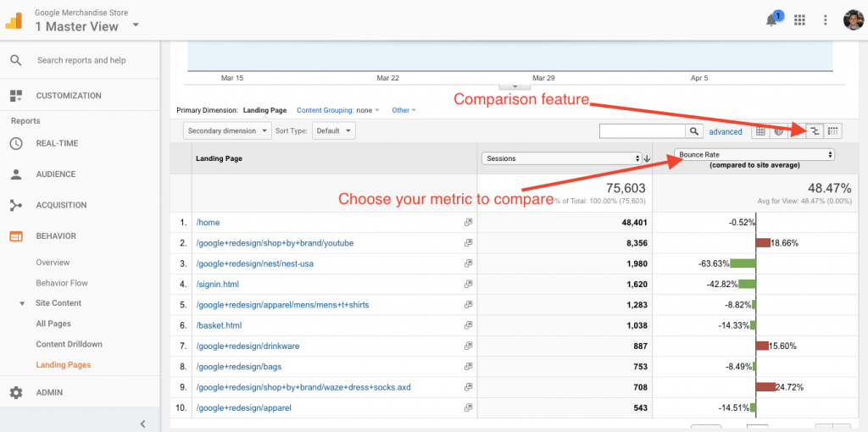Switch to Pivot view icon

point(832,131)
